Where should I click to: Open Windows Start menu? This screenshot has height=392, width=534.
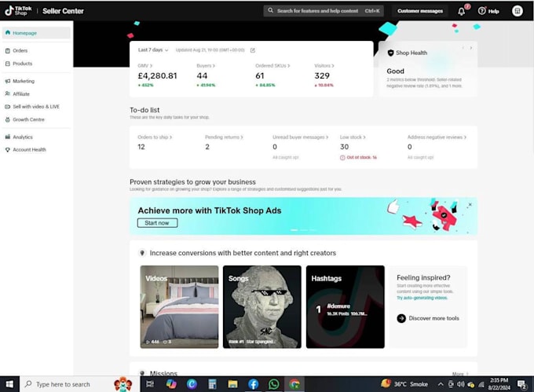click(x=9, y=384)
